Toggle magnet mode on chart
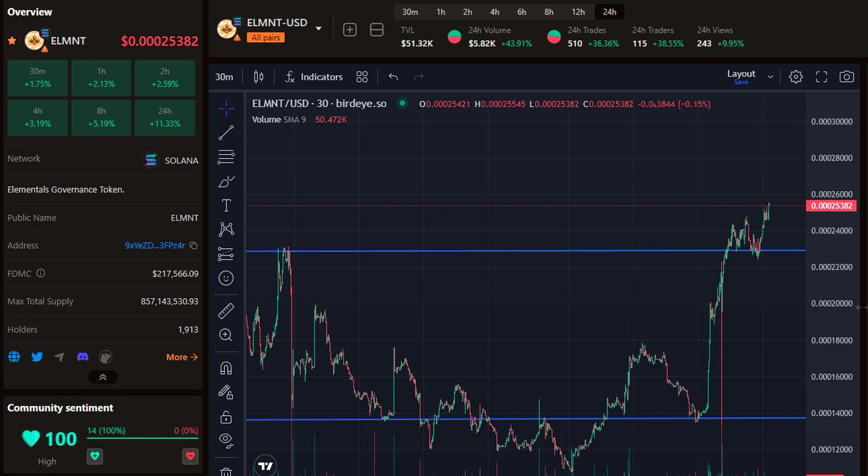 point(226,368)
